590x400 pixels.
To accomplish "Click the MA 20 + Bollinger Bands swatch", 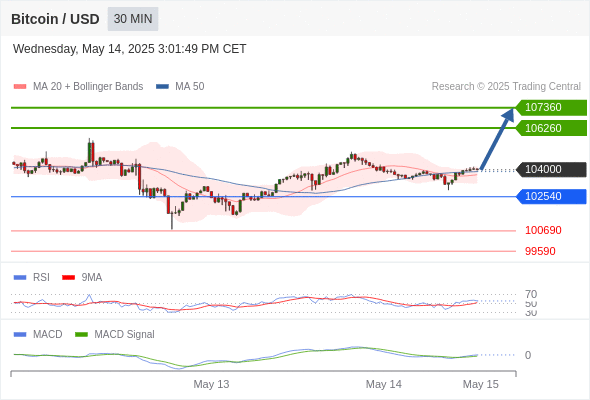I will (x=20, y=87).
